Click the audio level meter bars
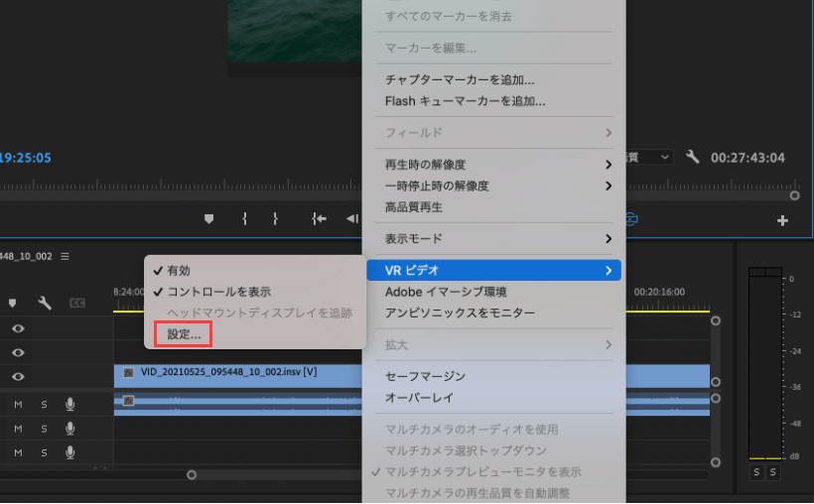 point(765,363)
